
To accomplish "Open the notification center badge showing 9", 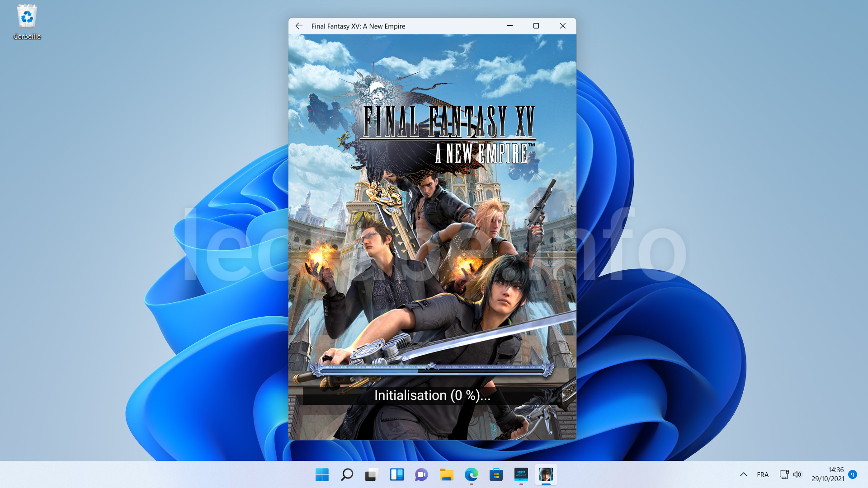I will 853,474.
